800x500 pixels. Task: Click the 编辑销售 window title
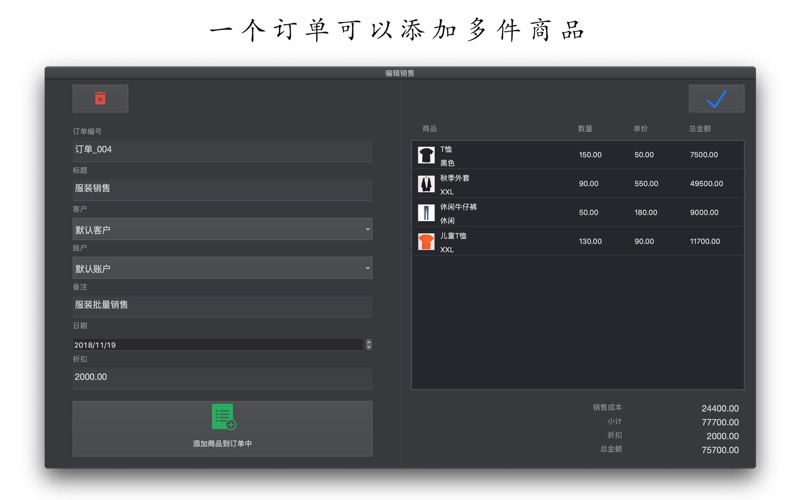pos(400,73)
